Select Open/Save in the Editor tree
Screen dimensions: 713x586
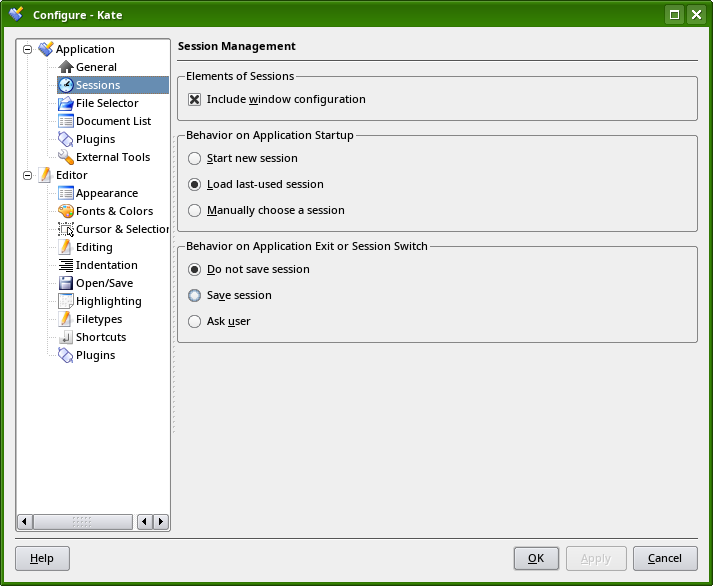coord(104,283)
